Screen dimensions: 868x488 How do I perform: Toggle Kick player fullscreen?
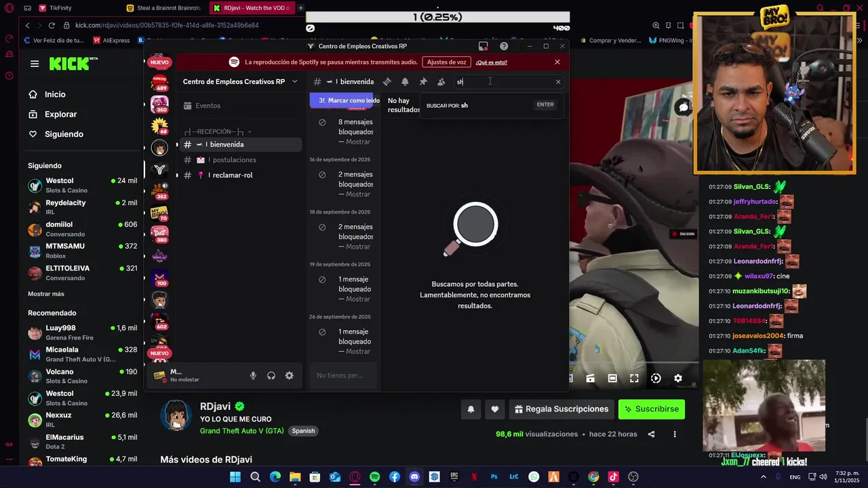tap(634, 378)
